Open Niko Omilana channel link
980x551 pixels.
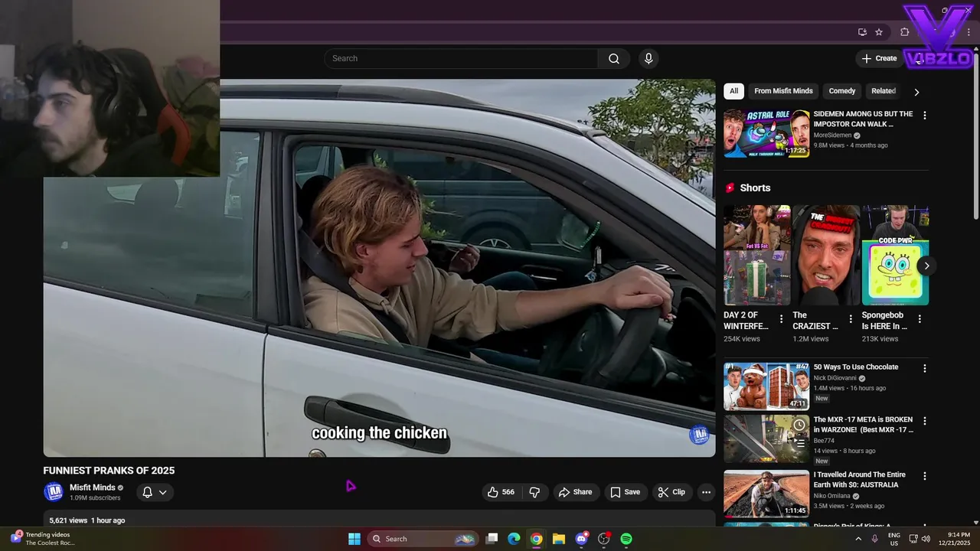pyautogui.click(x=833, y=496)
